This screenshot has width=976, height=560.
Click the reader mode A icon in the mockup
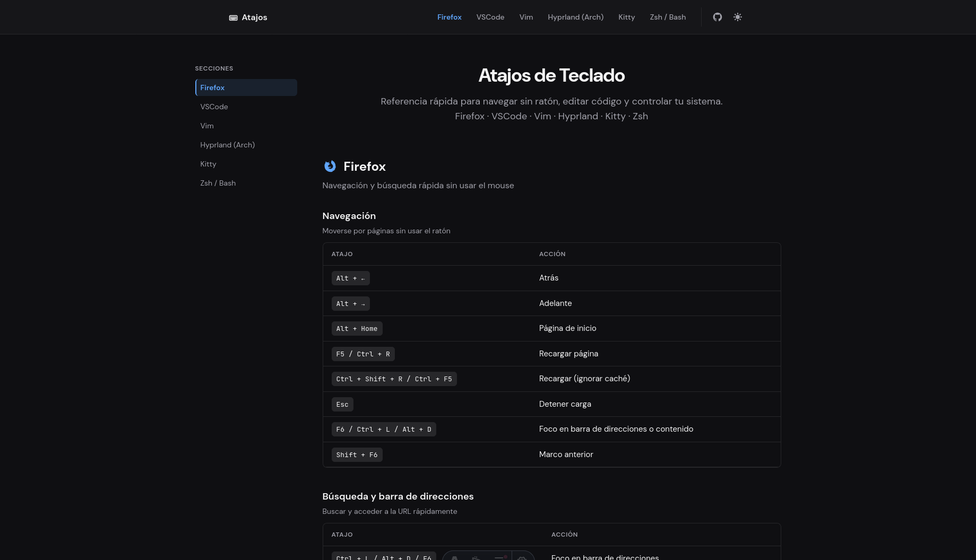454,559
